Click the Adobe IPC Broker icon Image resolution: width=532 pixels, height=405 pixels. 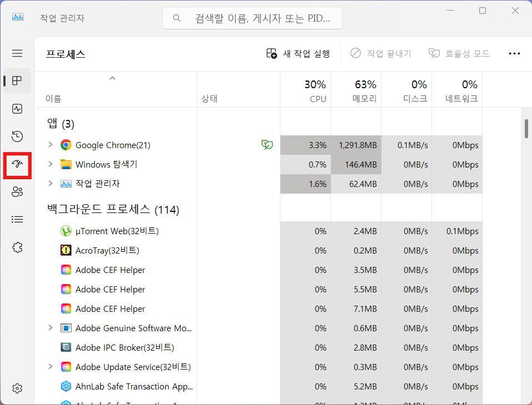[66, 347]
